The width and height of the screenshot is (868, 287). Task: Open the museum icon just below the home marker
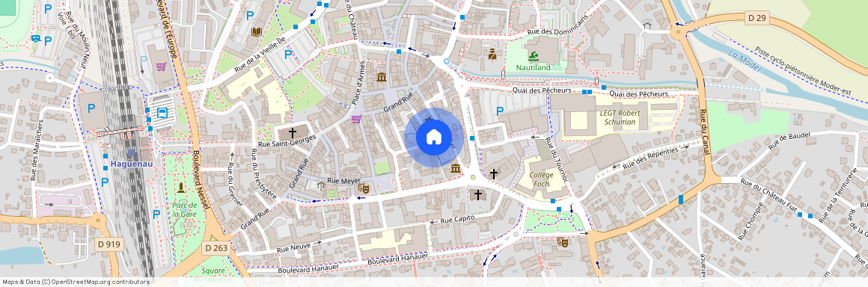coord(456,167)
